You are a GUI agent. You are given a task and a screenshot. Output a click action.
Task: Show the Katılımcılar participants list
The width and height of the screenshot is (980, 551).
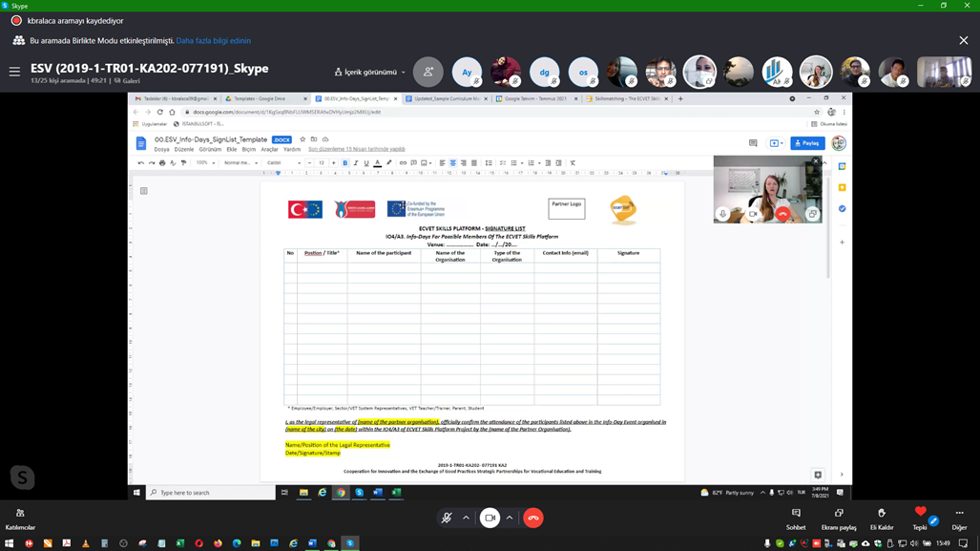pyautogui.click(x=20, y=514)
